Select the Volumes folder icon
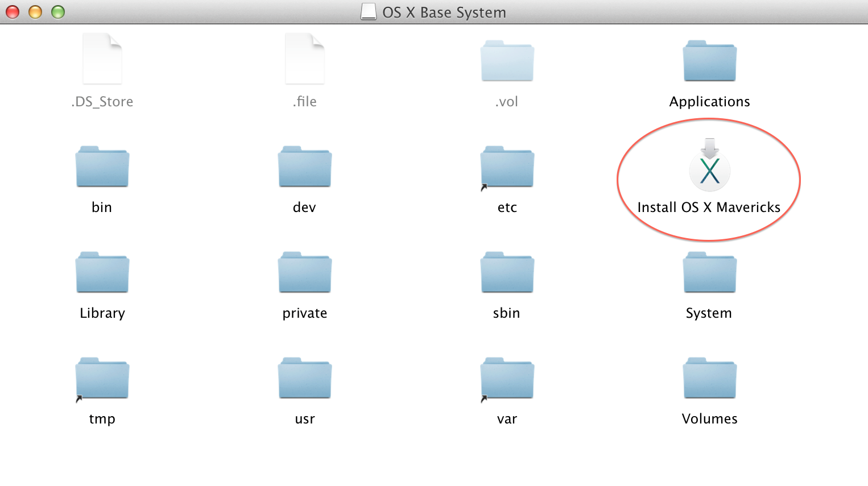This screenshot has height=486, width=868. pos(710,378)
